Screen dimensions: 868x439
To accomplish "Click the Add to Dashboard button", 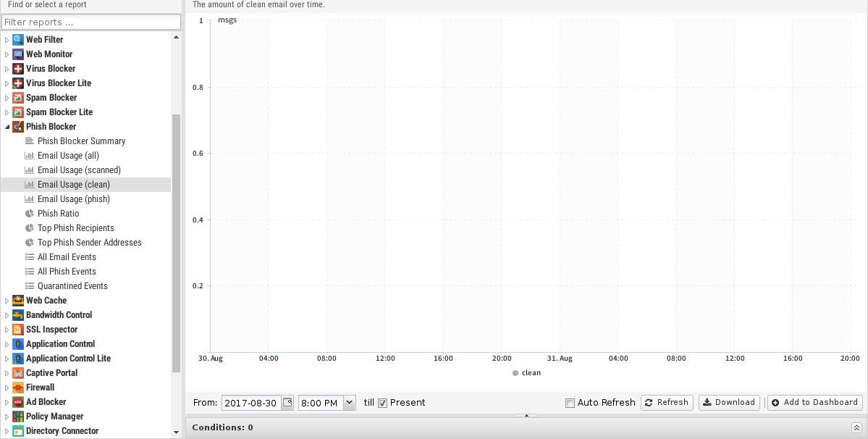I will click(x=815, y=403).
